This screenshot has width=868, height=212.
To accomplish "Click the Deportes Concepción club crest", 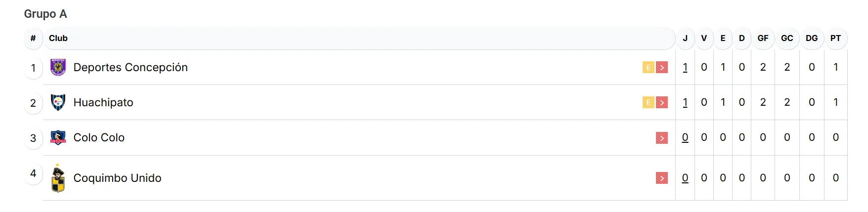I will click(58, 67).
